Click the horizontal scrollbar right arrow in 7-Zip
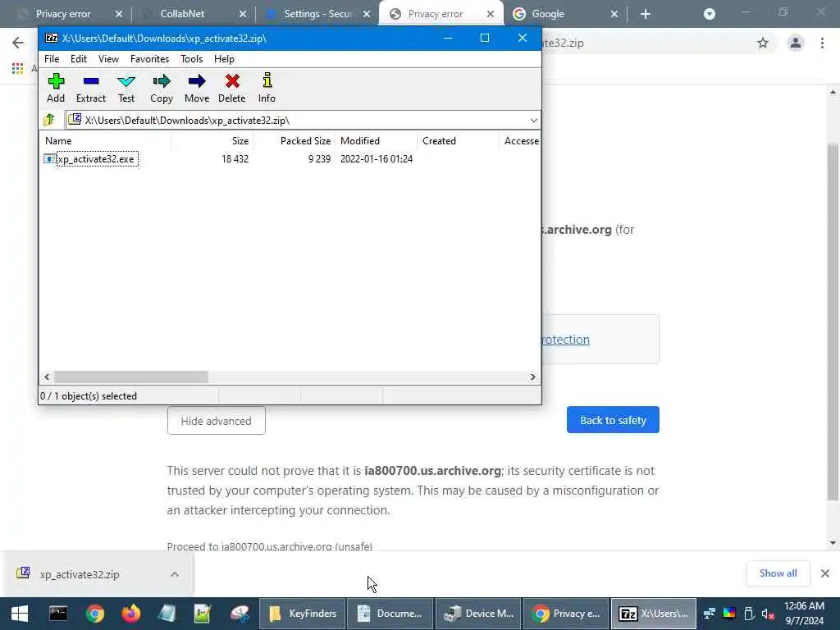The width and height of the screenshot is (840, 630). click(532, 377)
